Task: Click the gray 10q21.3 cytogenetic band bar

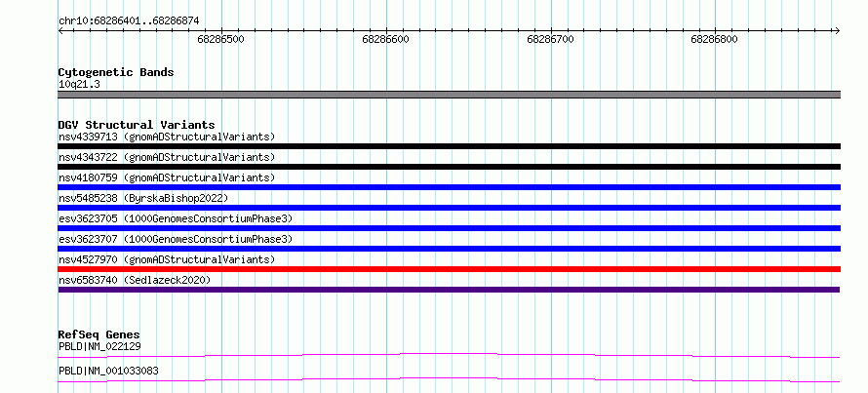Action: 449,95
